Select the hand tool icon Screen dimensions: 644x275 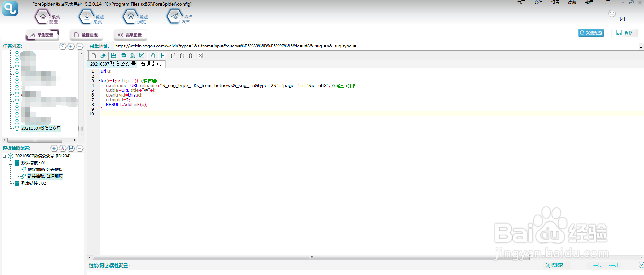pyautogui.click(x=153, y=56)
